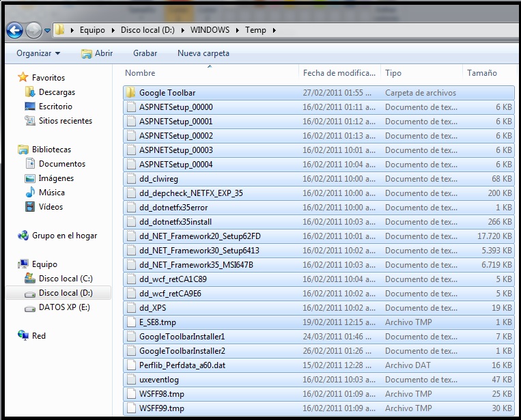521x420 pixels.
Task: Sort by the Nombre column header
Action: [x=140, y=73]
